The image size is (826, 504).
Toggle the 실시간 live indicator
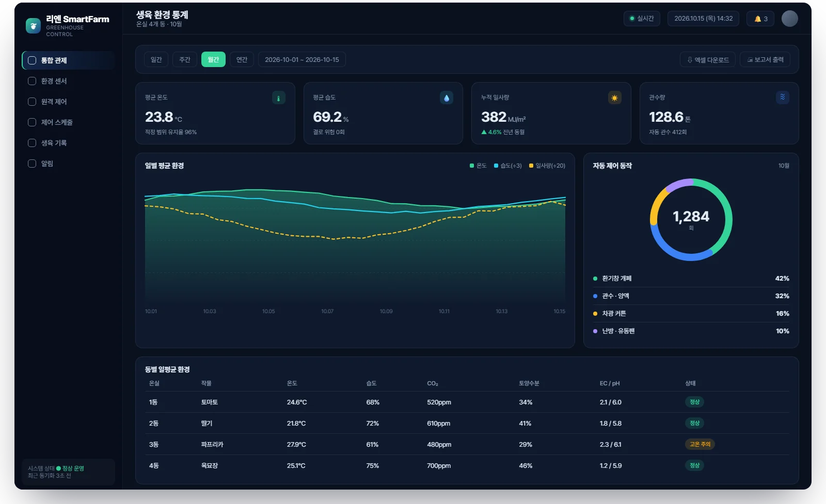click(x=642, y=19)
